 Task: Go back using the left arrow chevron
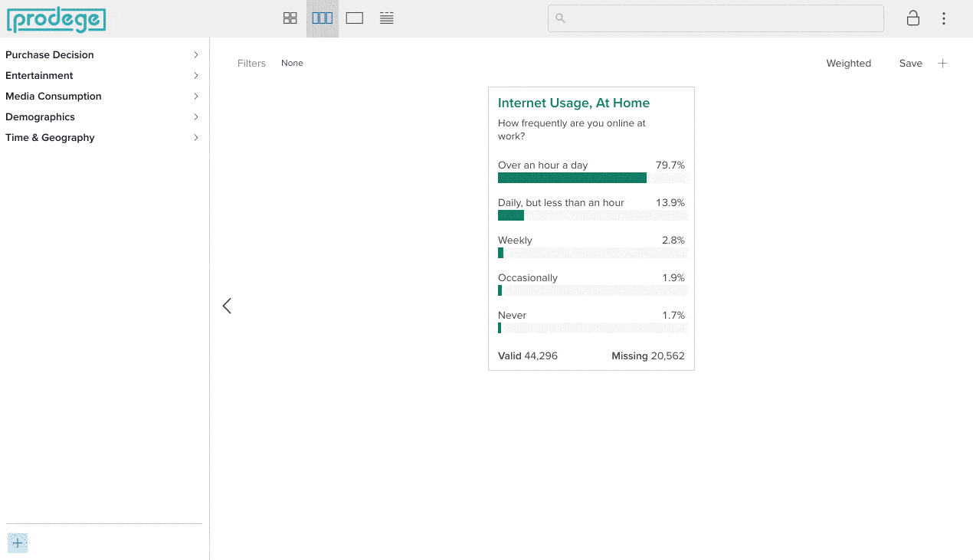tap(227, 306)
